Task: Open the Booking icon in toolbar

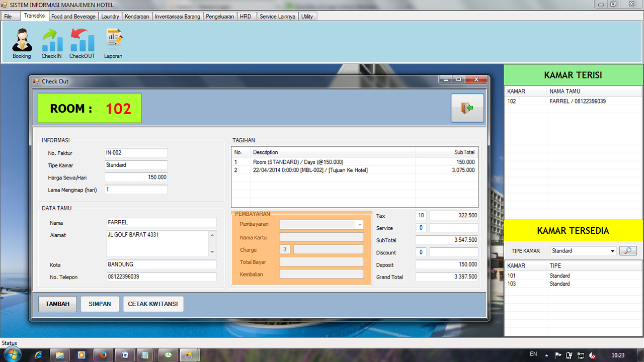Action: tap(22, 44)
